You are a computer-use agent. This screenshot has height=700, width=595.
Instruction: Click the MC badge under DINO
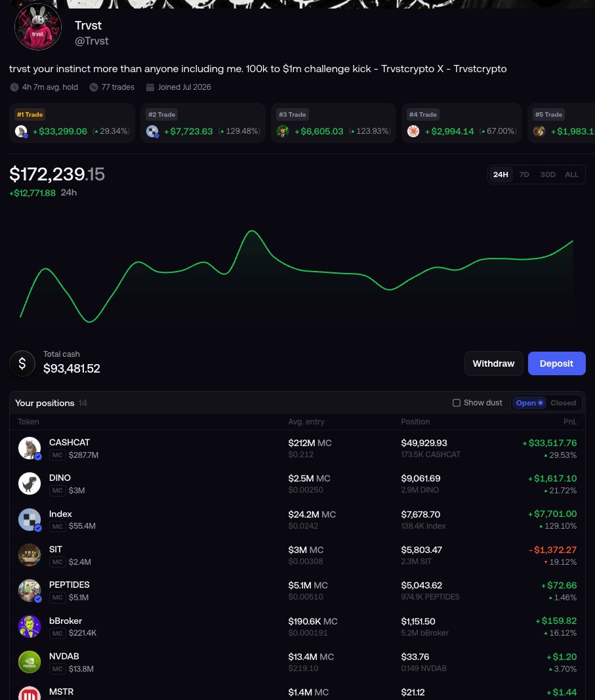[x=58, y=491]
